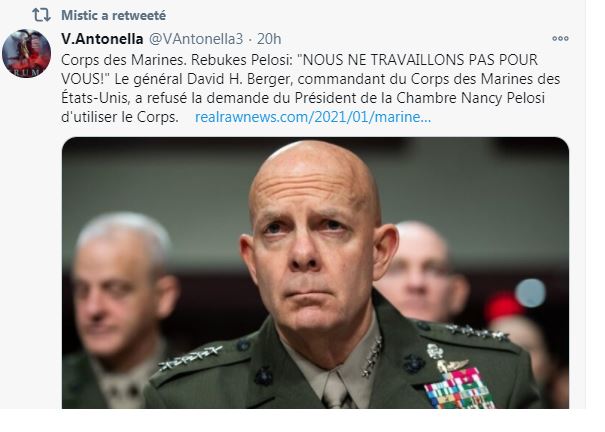
Task: Click the quoted text 'NOUS NE TRAVAILLONS PAS POUR'
Action: point(418,60)
